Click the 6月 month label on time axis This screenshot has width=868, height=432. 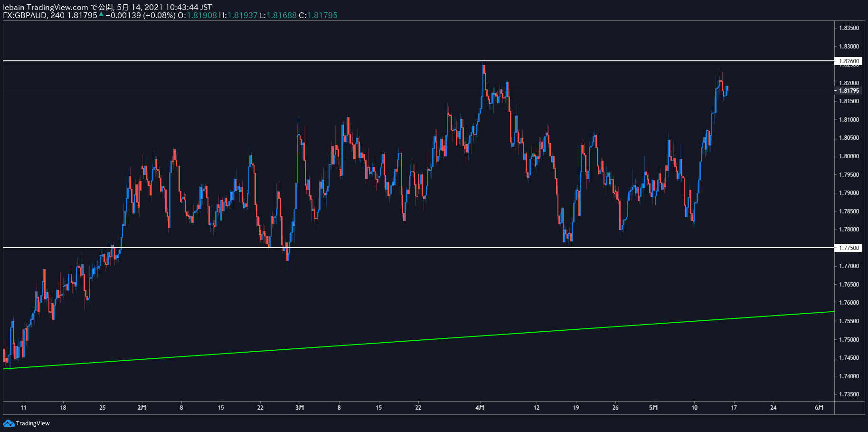click(819, 408)
